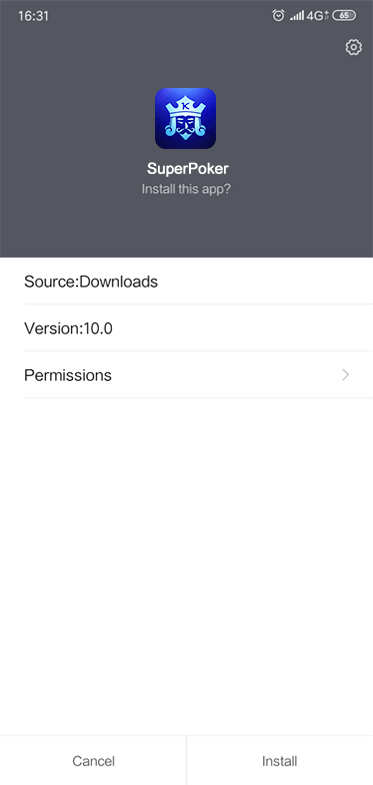Screen dimensions: 373x785
Task: Select the Version:10.0 row
Action: coord(198,328)
